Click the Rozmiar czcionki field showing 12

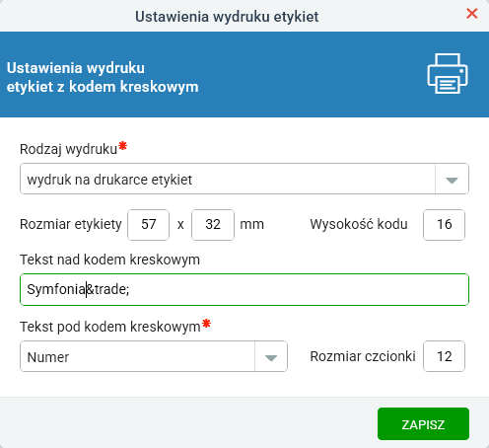pos(445,356)
